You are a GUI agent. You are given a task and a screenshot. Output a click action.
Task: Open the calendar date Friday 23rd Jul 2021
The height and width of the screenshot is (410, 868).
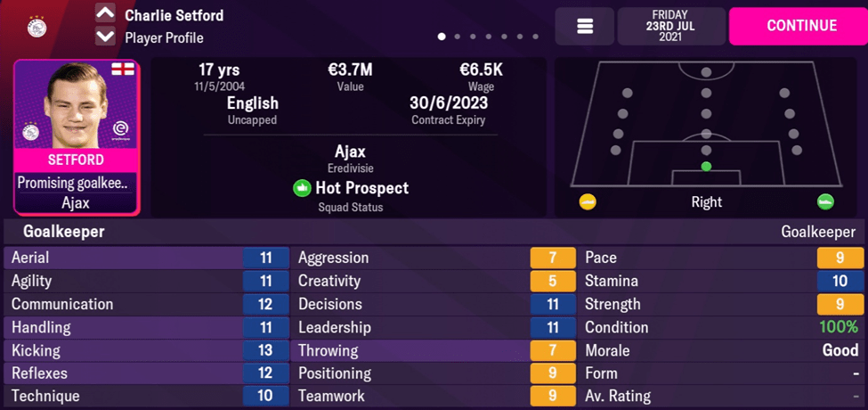tap(673, 26)
